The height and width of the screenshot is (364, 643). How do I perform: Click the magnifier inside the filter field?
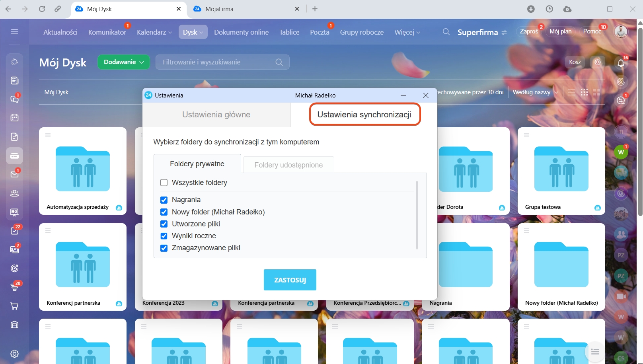point(279,62)
